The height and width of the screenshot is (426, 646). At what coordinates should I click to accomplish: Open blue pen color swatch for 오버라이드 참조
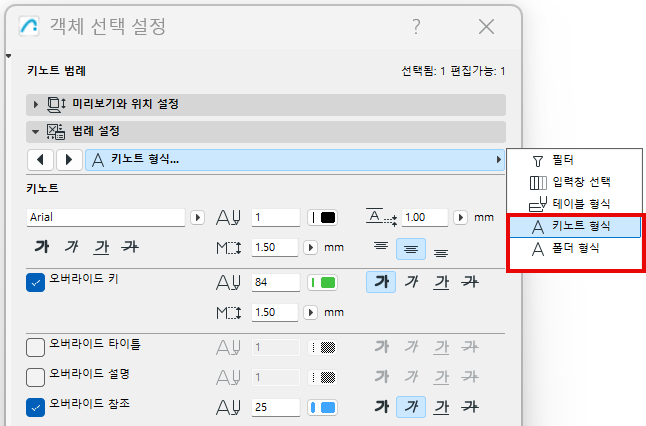tap(323, 407)
